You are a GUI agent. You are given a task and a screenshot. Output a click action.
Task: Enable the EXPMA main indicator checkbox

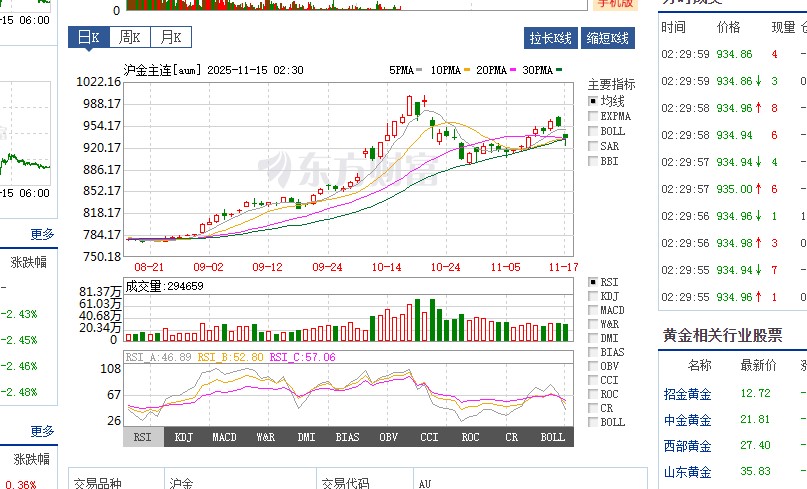(x=594, y=116)
